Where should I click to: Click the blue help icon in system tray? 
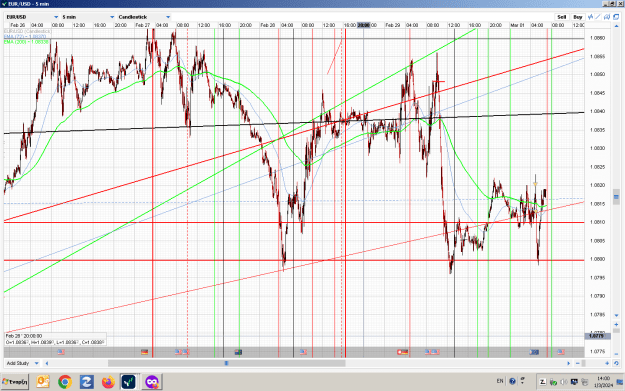513,381
